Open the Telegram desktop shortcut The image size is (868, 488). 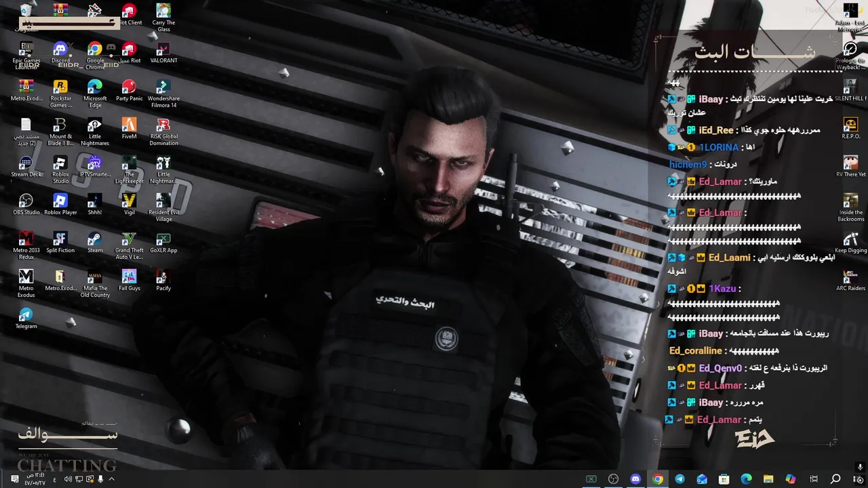pyautogui.click(x=26, y=319)
